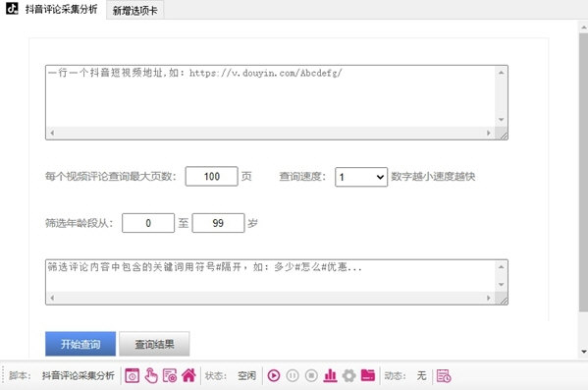Image resolution: width=588 pixels, height=390 pixels.
Task: Click the scheduled task list icon
Action: tap(444, 375)
